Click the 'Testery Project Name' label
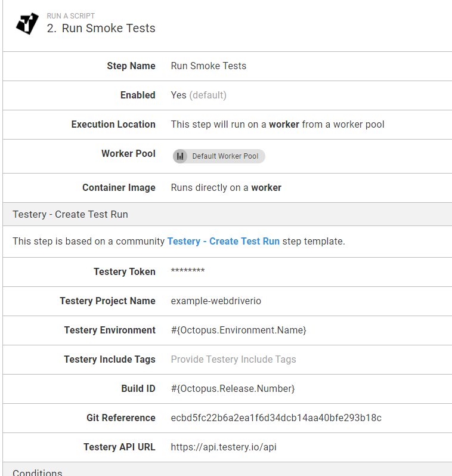This screenshot has height=476, width=452. tap(107, 301)
